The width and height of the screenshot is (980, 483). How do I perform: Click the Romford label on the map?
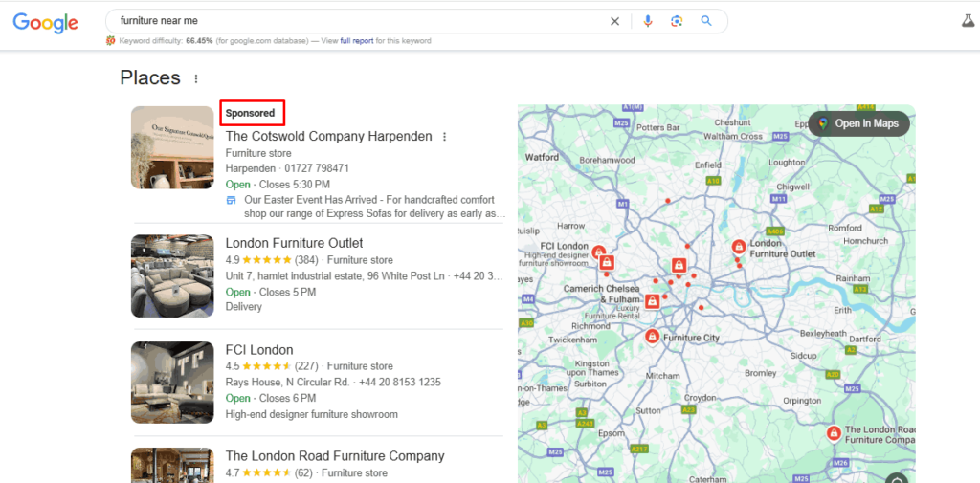pos(844,228)
